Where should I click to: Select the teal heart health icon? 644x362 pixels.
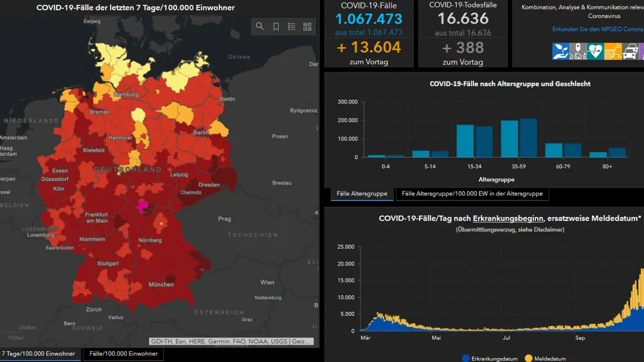tap(595, 51)
